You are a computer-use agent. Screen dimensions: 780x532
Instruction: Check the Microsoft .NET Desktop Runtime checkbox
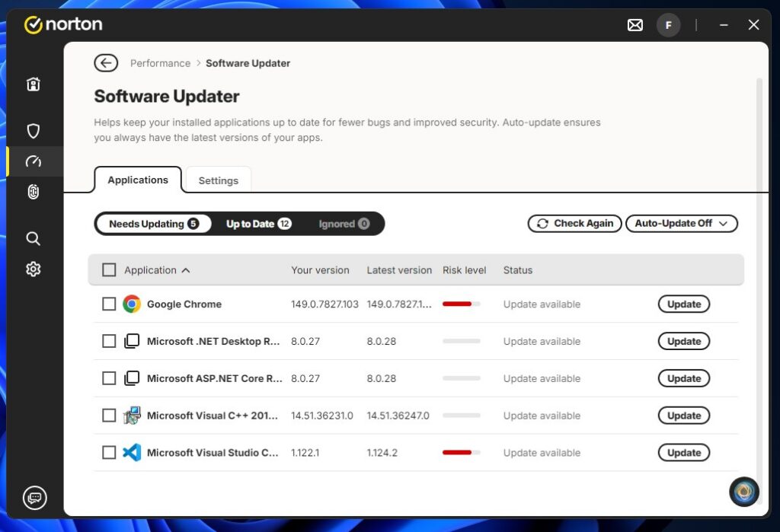109,341
